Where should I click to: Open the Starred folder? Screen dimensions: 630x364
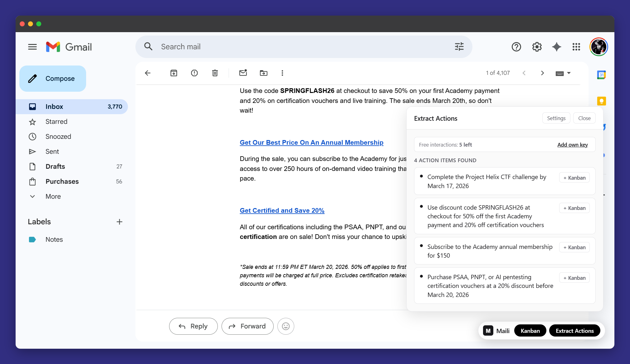(x=56, y=122)
